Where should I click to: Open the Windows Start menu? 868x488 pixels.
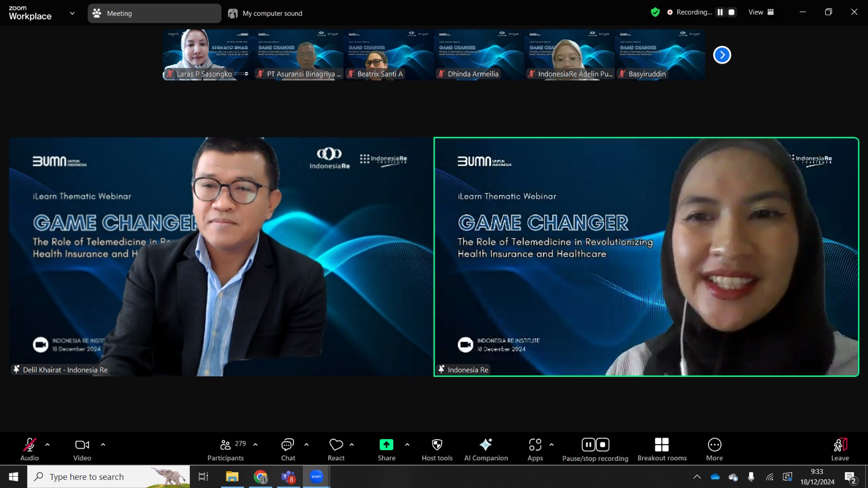14,477
